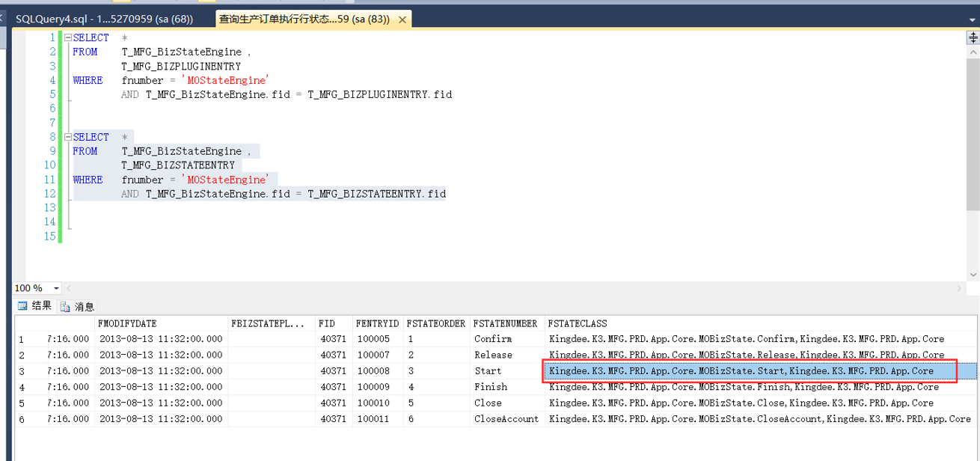Click the MOBizState.Finish FSTATECLASS cell
The height and width of the screenshot is (461, 980).
(759, 387)
